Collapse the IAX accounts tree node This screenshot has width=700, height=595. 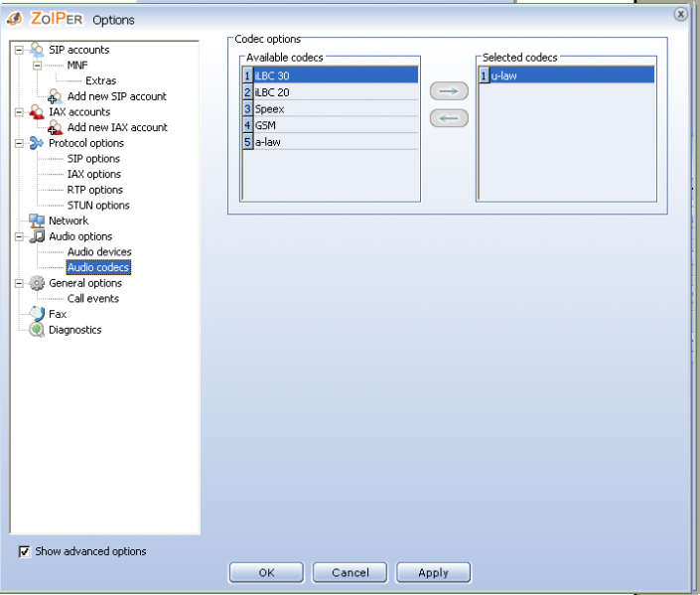[x=19, y=112]
